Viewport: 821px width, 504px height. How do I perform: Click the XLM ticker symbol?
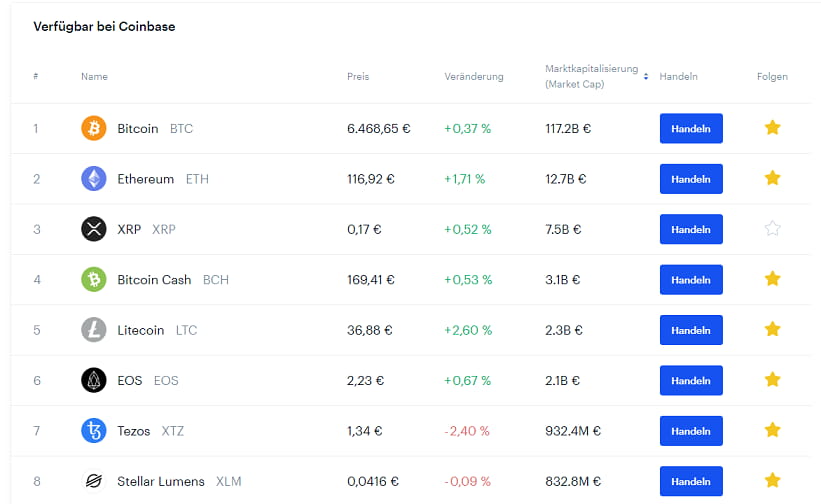(229, 481)
